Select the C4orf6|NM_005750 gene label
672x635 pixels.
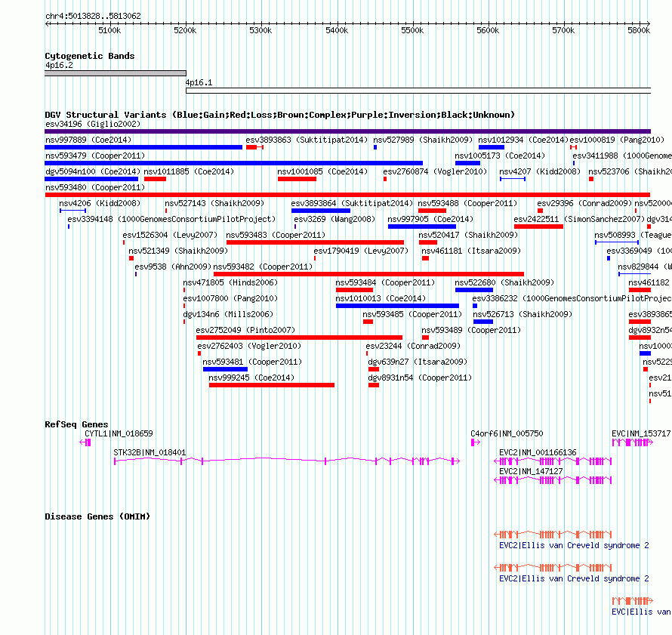pyautogui.click(x=507, y=433)
